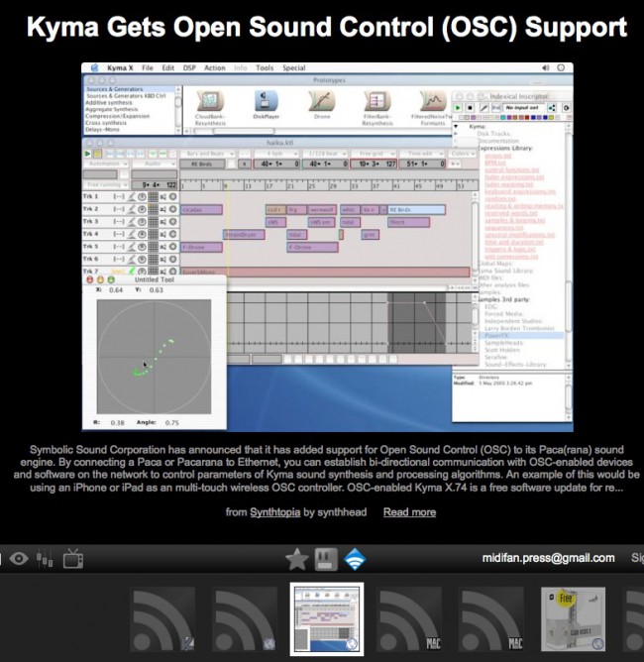Toggle the microphone icon on Trk 2
The width and height of the screenshot is (644, 662).
(x=132, y=209)
